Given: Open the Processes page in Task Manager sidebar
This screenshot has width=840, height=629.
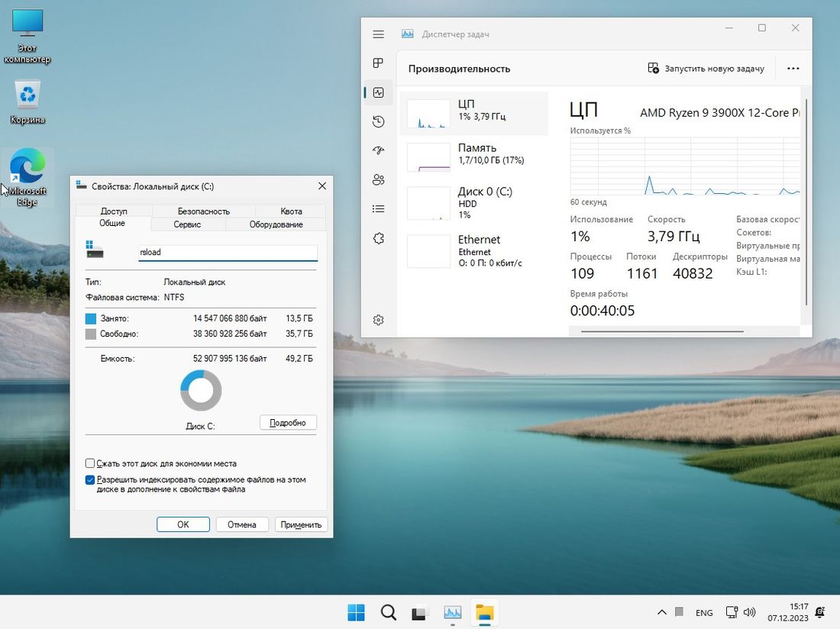Looking at the screenshot, I should click(378, 63).
